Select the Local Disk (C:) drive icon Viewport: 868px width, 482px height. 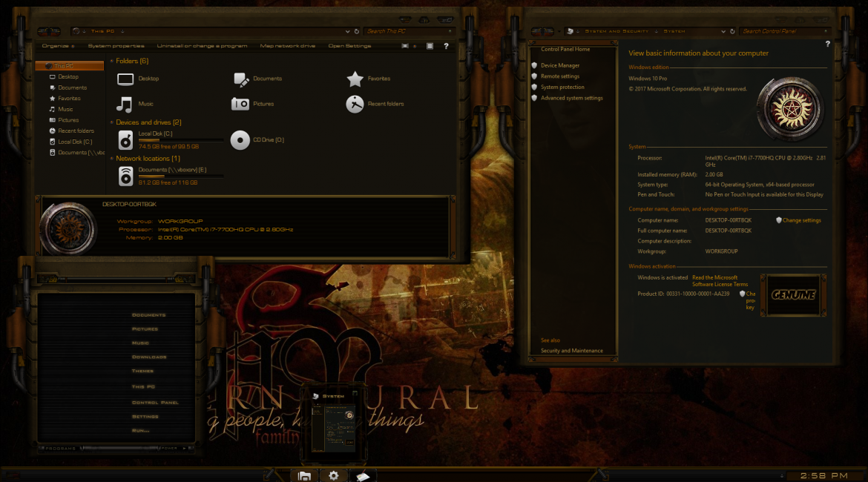(x=125, y=141)
